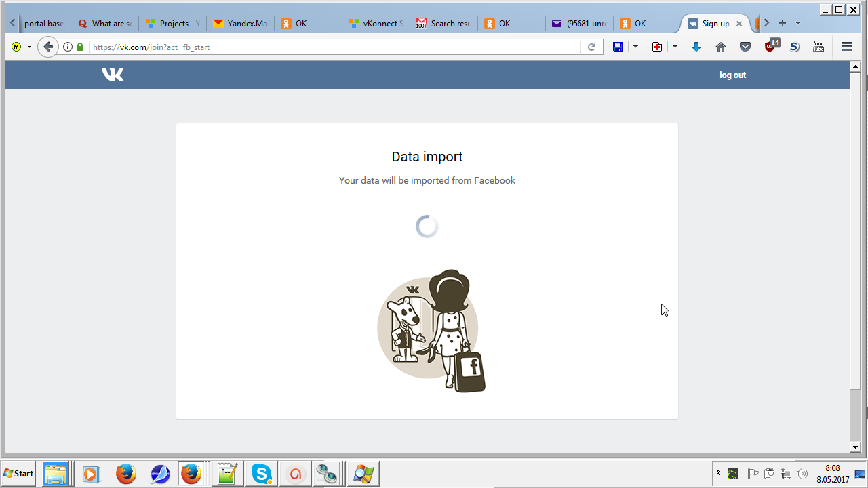The image size is (868, 488).
Task: Click the green padlock security icon
Action: (80, 47)
